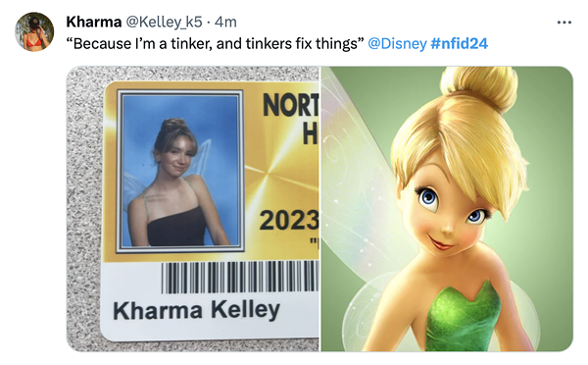Click the portrait photo on the ID card
The image size is (588, 365).
180,172
